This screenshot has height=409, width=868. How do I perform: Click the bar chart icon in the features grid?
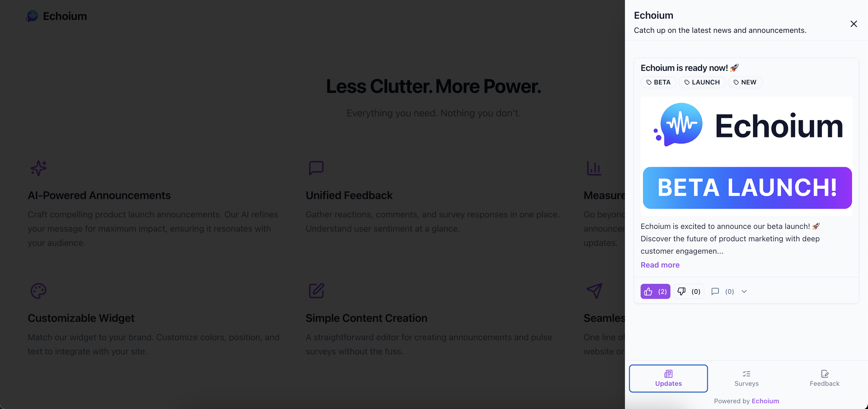[594, 168]
